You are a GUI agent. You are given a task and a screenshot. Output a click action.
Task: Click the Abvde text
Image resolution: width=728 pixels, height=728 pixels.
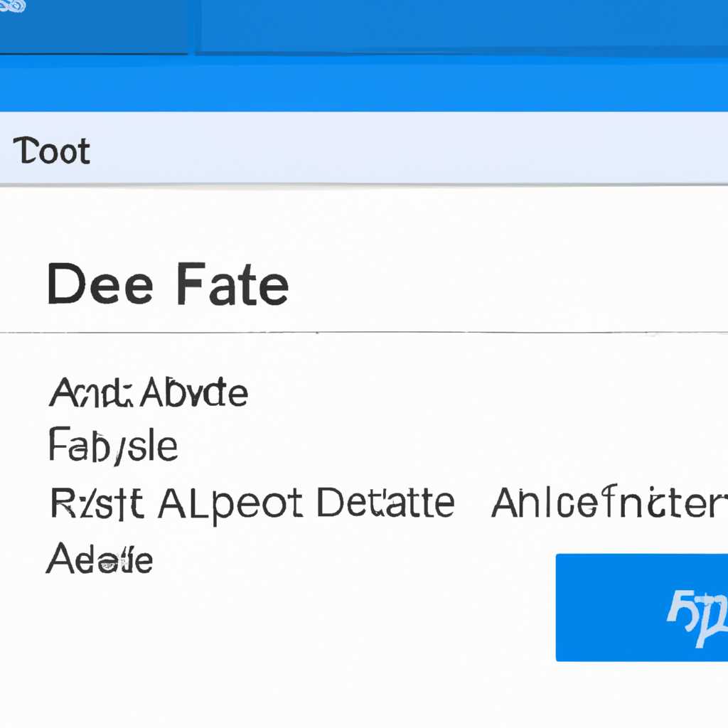pyautogui.click(x=194, y=392)
